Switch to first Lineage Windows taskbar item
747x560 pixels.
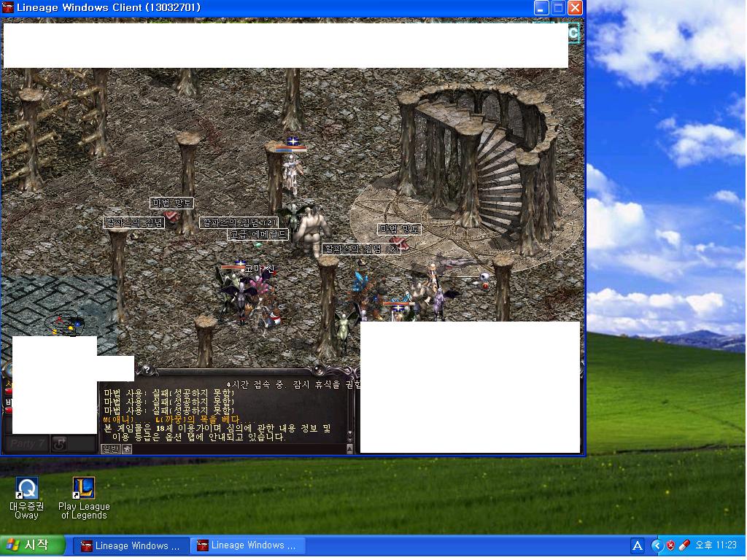130,545
